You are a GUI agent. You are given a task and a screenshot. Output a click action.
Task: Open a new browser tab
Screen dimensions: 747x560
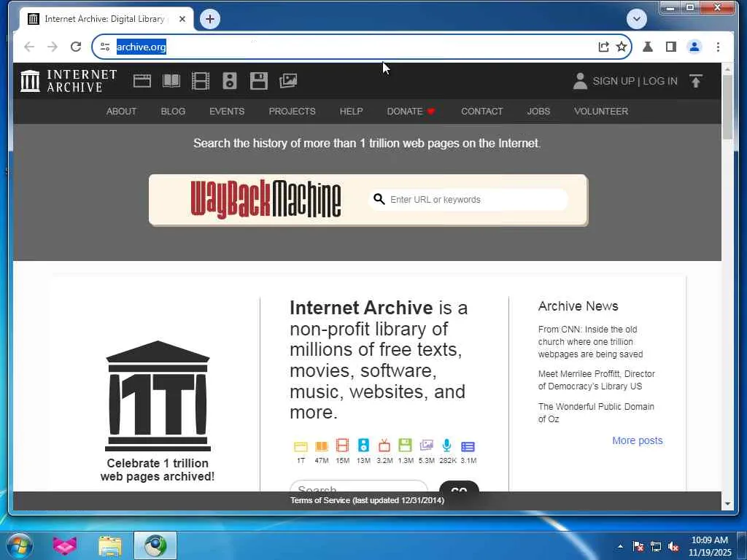[210, 19]
